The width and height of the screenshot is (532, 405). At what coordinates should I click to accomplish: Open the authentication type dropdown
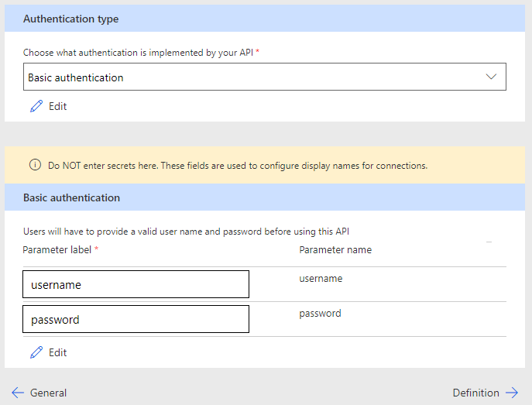(x=265, y=77)
